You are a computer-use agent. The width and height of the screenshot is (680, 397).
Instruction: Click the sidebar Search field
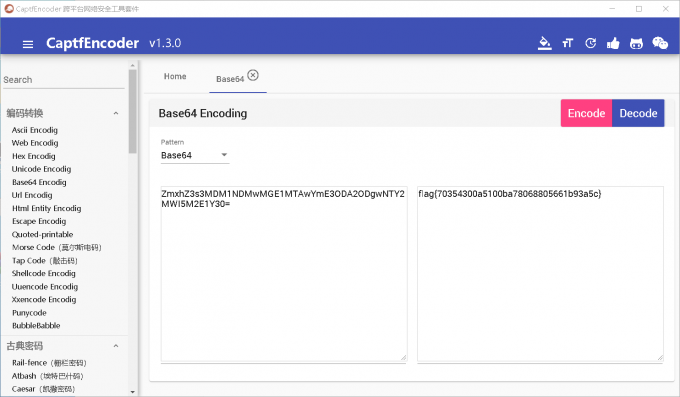coord(64,80)
